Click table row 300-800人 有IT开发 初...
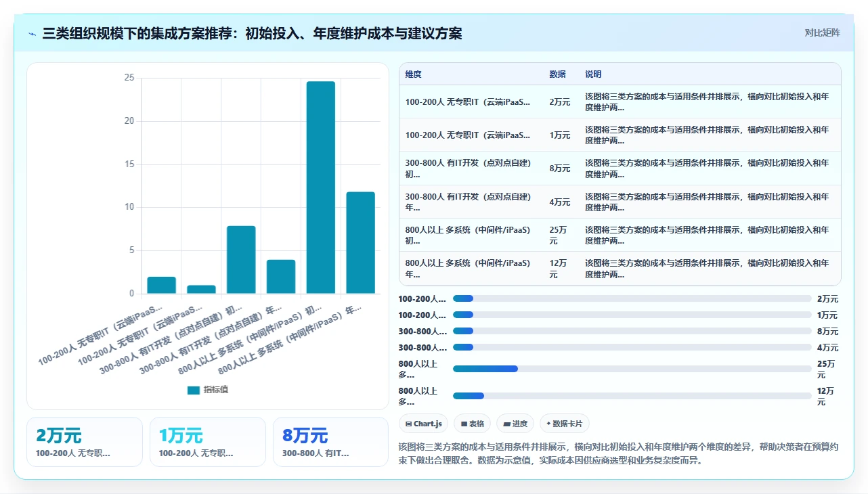This screenshot has height=494, width=868. coord(620,169)
